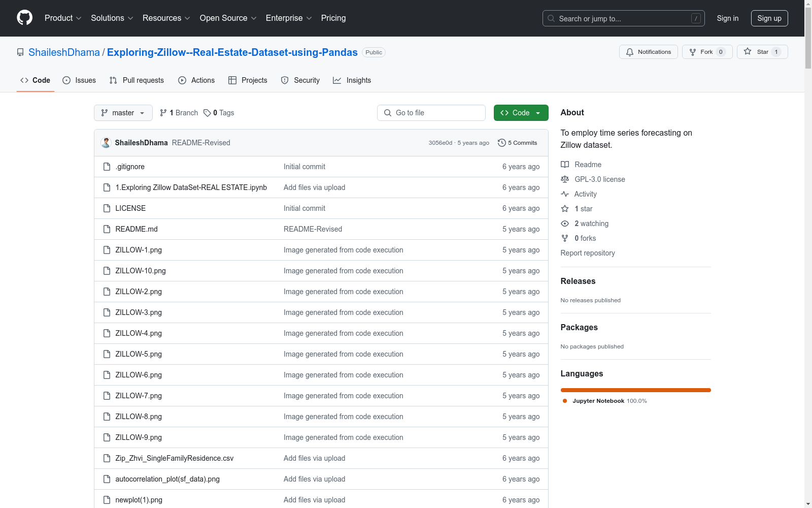
Task: Click the GPL-3.0 license scale icon
Action: click(565, 179)
